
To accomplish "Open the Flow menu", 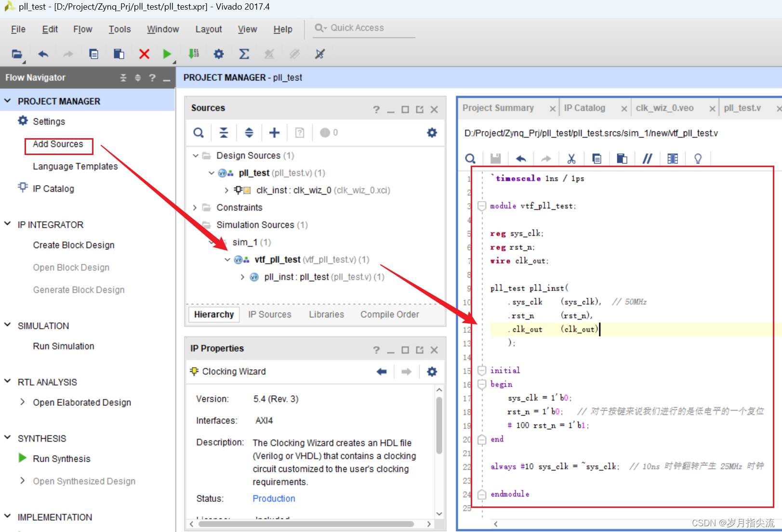I will coord(83,29).
